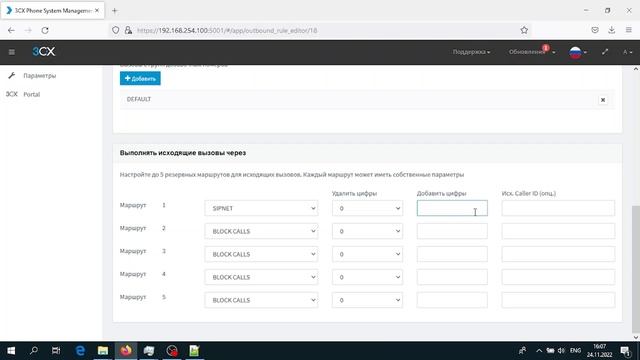Go back with browser back arrow
640x360 pixels.
point(11,30)
